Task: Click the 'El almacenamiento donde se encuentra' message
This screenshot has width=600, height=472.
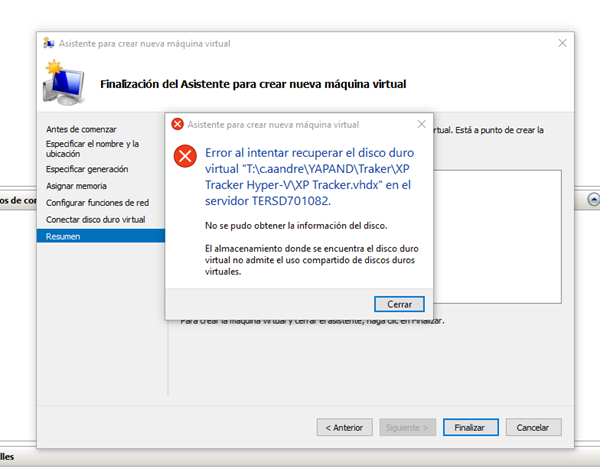Action: pos(311,260)
